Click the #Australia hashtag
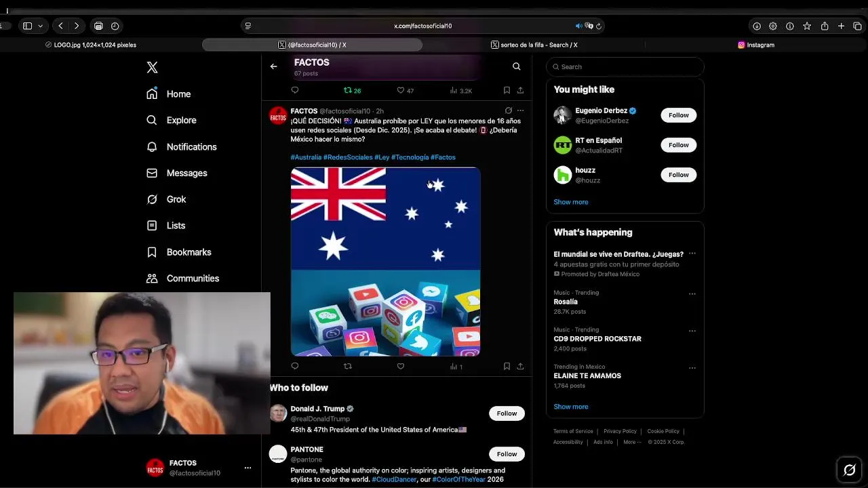Screen dimensions: 868x488 pyautogui.click(x=306, y=157)
